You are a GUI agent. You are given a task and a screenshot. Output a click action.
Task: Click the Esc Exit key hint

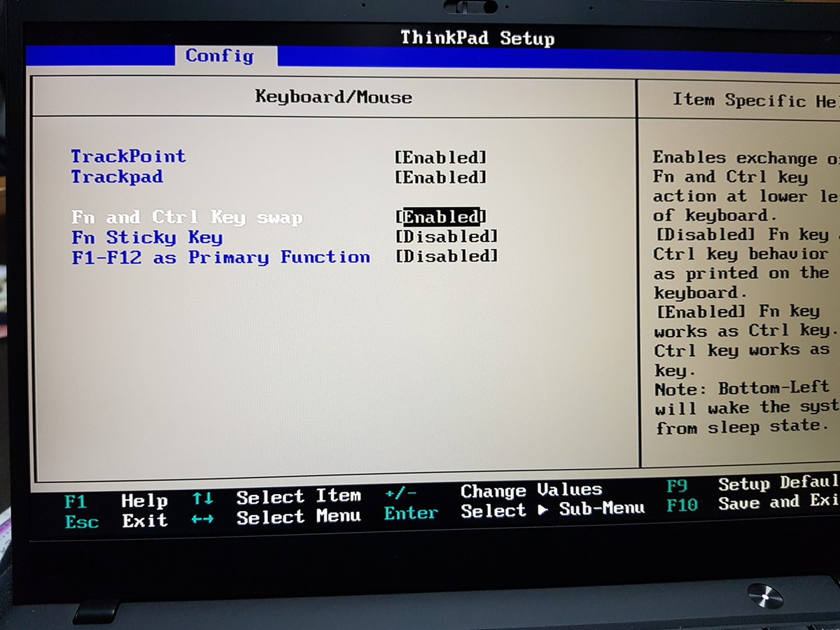pyautogui.click(x=116, y=521)
